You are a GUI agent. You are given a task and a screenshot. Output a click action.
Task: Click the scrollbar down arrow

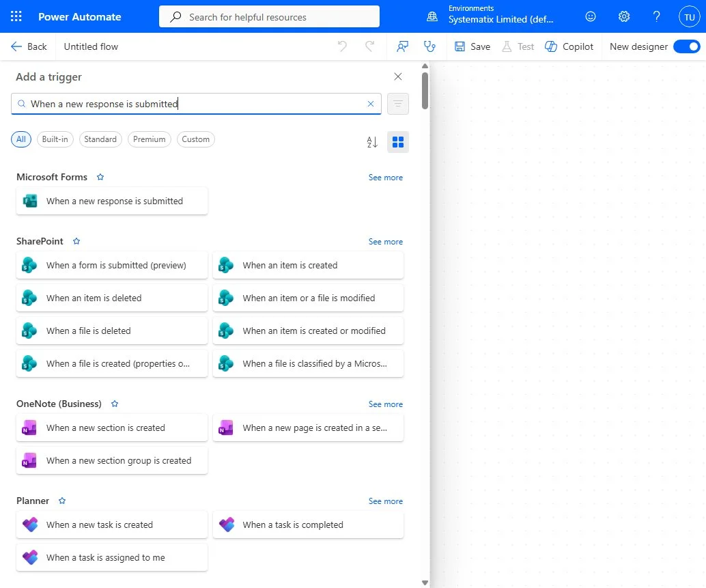click(425, 583)
